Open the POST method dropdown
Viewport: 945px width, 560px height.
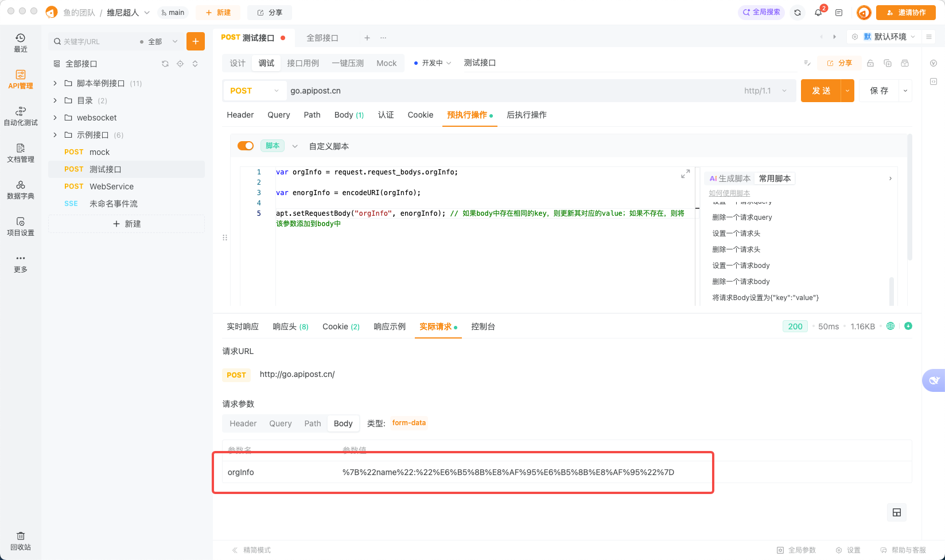click(x=254, y=91)
